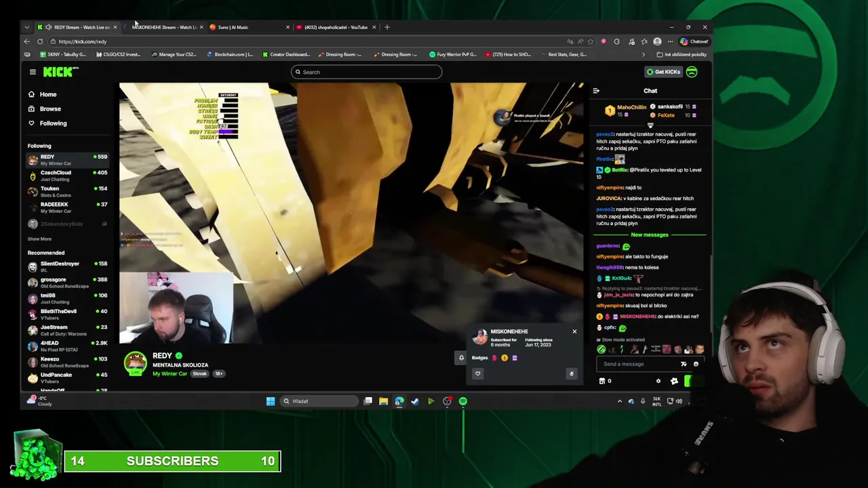Open Manage Your CS2 bookmark
868x488 pixels.
[x=174, y=54]
